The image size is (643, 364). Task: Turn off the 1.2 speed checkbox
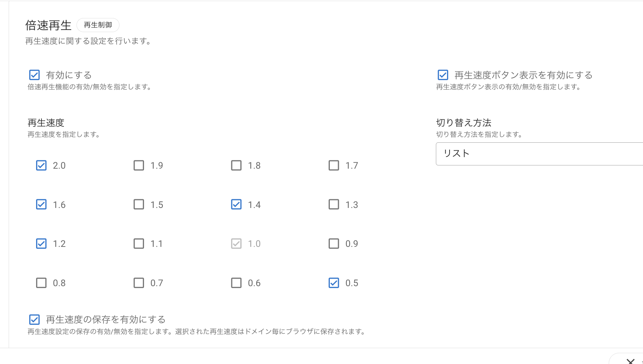41,244
